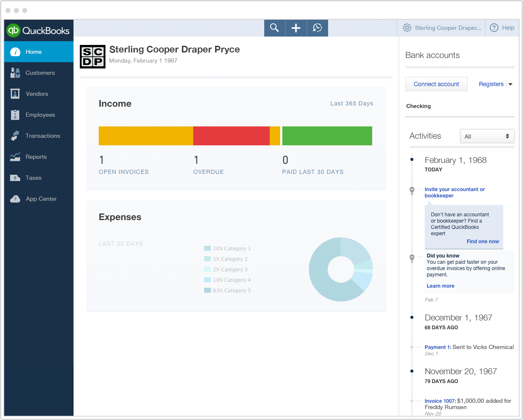Click the plus Create icon
Screen dimensions: 523x420
coord(296,28)
